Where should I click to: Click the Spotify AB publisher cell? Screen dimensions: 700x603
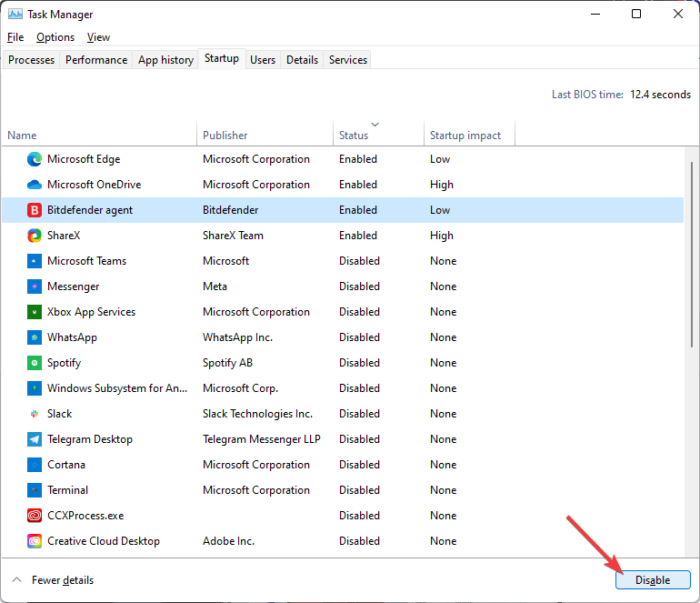[227, 363]
